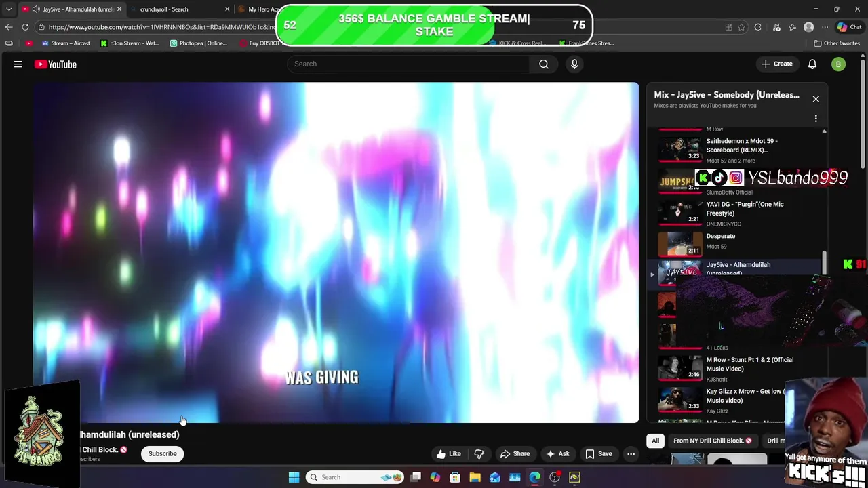Select the From NY Drill Chill Block chip
Screen dimensions: 868x488
click(712, 441)
